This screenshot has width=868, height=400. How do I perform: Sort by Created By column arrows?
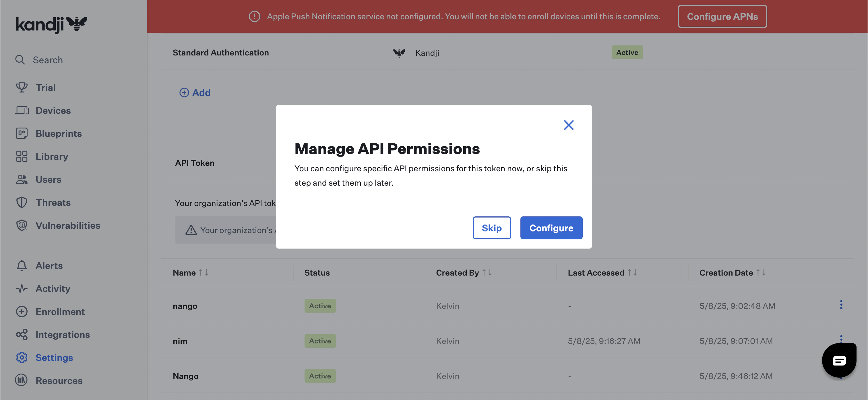pyautogui.click(x=487, y=272)
